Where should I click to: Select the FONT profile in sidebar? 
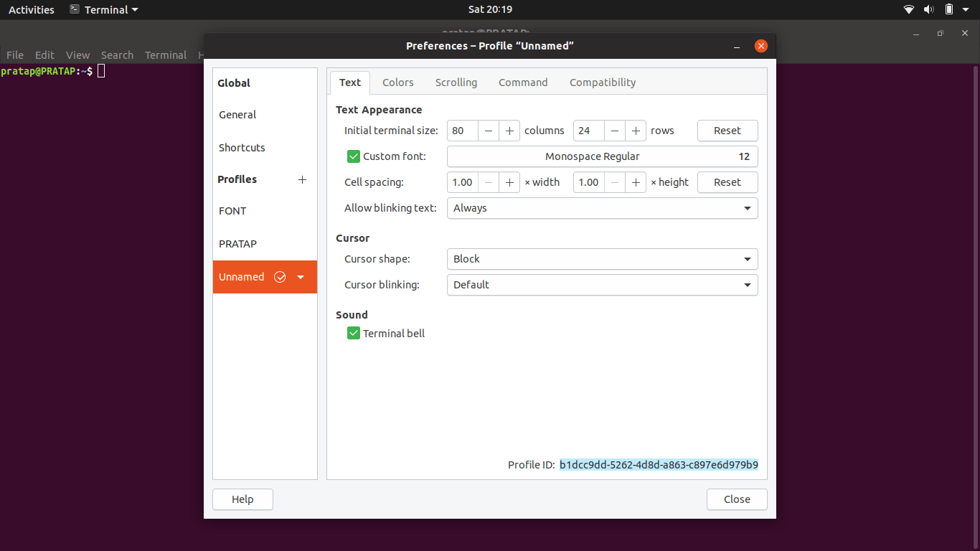232,210
